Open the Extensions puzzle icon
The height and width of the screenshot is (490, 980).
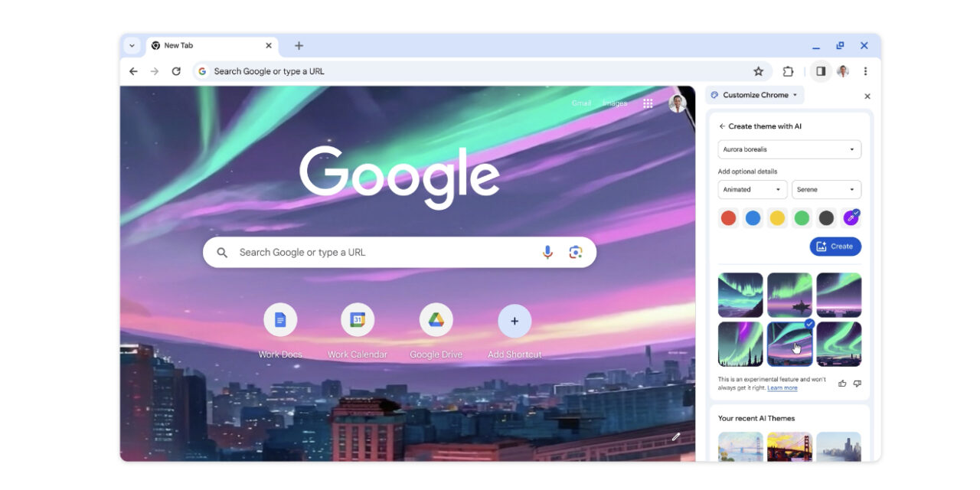click(788, 71)
